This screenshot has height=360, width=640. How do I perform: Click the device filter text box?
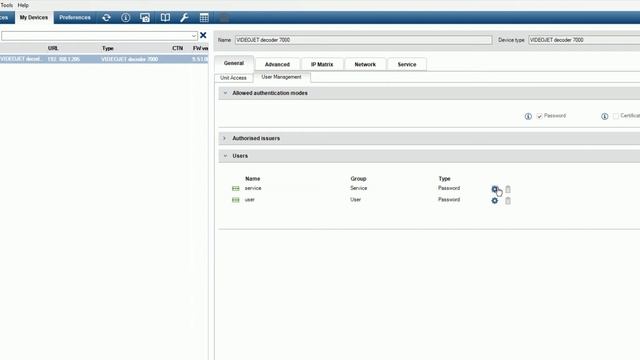[96, 36]
